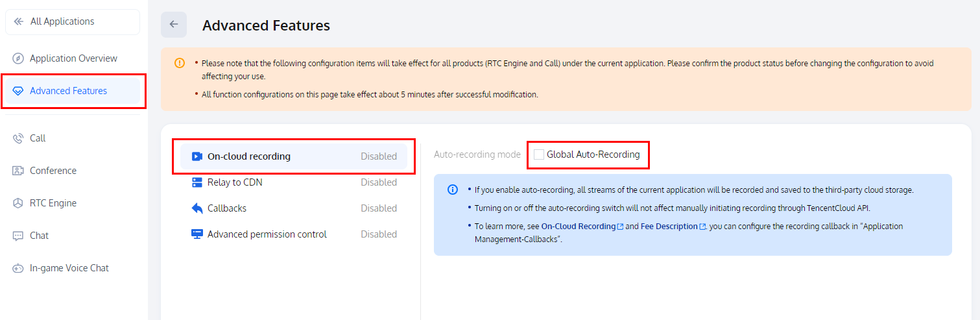The image size is (980, 320).
Task: Return to All Applications
Action: [62, 21]
